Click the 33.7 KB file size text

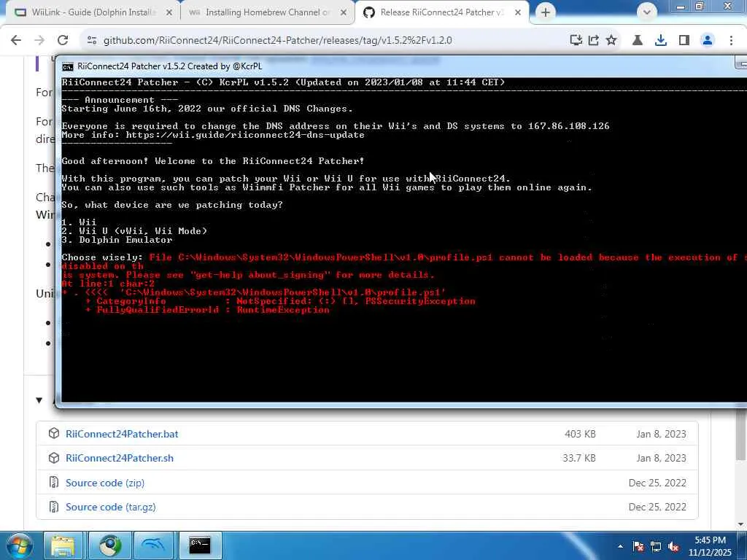tap(578, 458)
